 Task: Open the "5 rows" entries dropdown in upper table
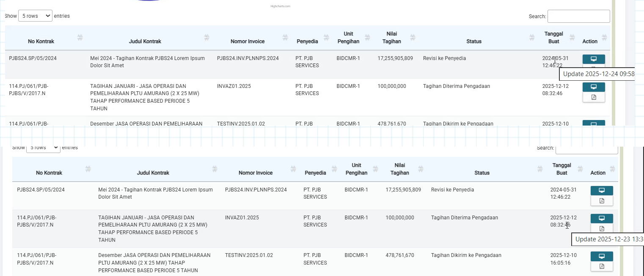coord(36,16)
